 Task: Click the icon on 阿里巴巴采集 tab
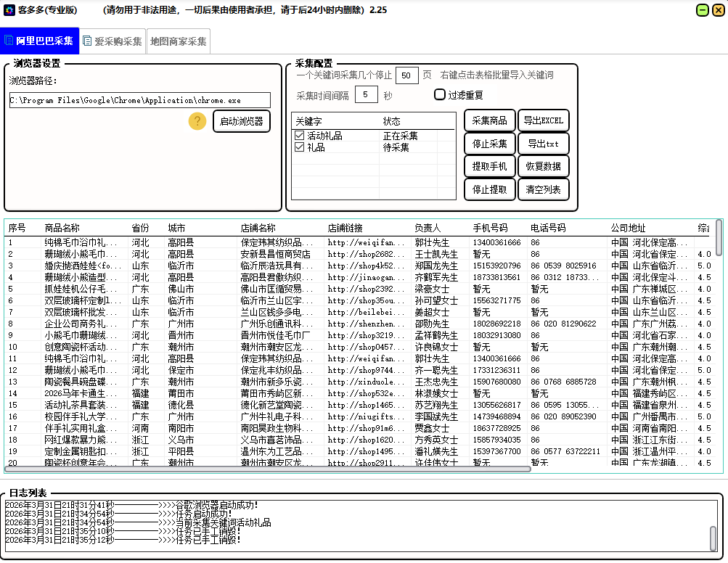pyautogui.click(x=9, y=41)
